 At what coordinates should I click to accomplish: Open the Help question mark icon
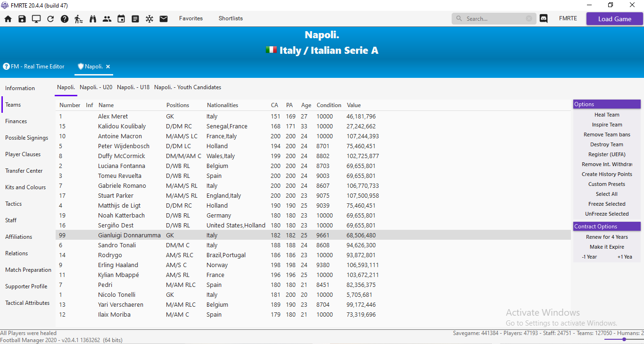pos(65,19)
